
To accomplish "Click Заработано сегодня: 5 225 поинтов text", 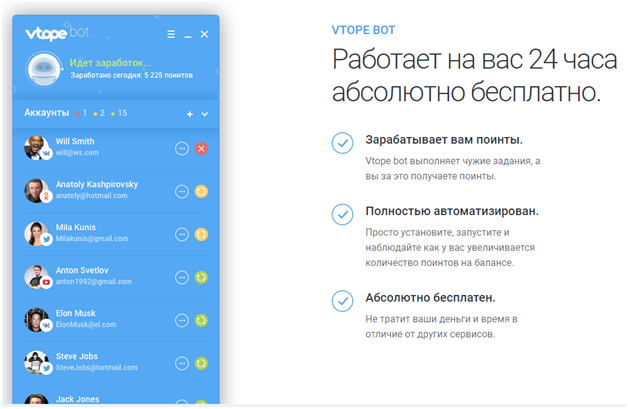I will [132, 75].
